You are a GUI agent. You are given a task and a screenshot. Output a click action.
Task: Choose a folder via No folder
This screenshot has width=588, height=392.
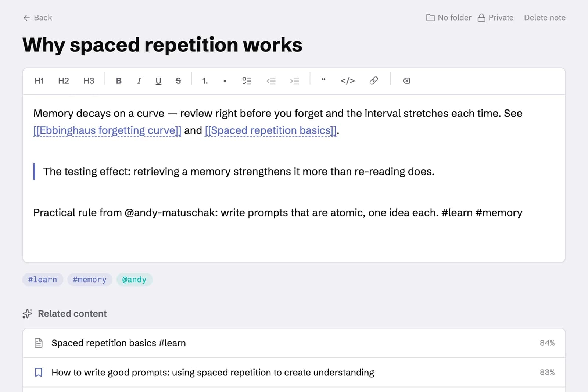pyautogui.click(x=449, y=18)
